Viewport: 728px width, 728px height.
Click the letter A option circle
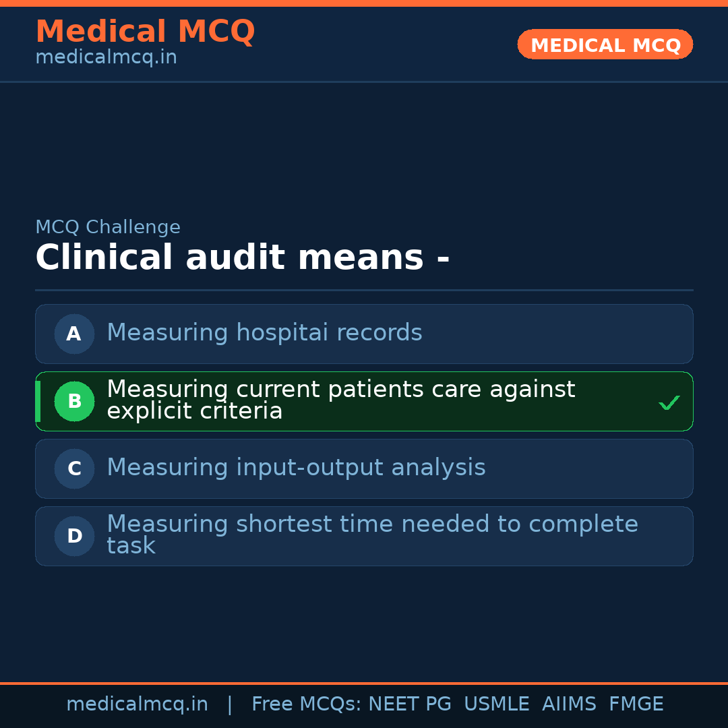74,334
